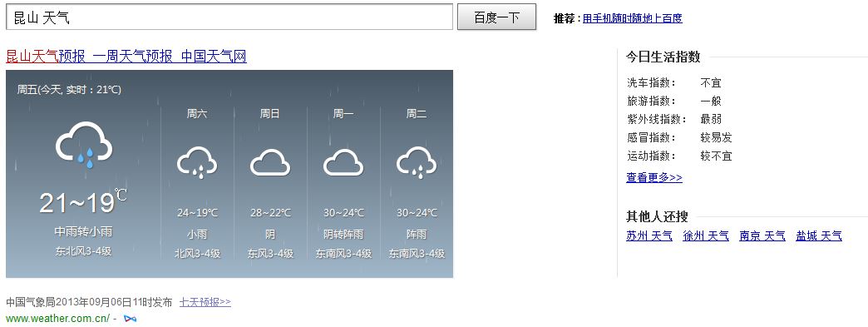The image size is (868, 327).
Task: Click the 一般 travel index value
Action: point(711,101)
